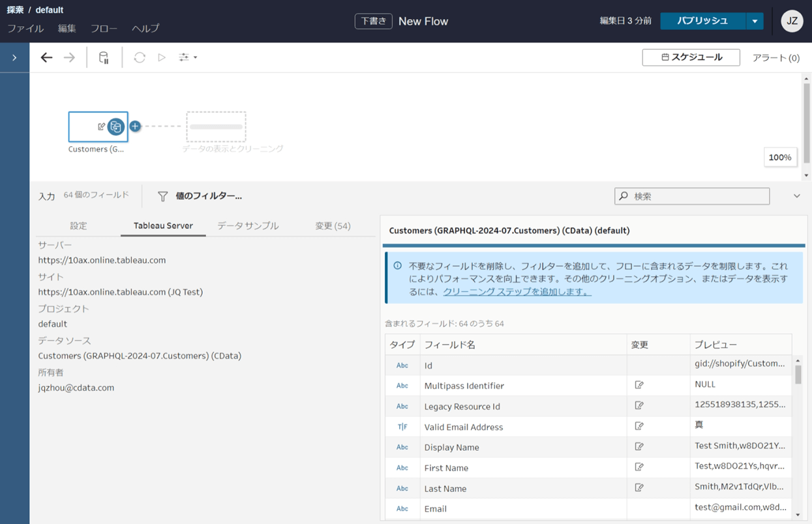The height and width of the screenshot is (524, 812).
Task: Click the Schedule button
Action: tap(691, 57)
